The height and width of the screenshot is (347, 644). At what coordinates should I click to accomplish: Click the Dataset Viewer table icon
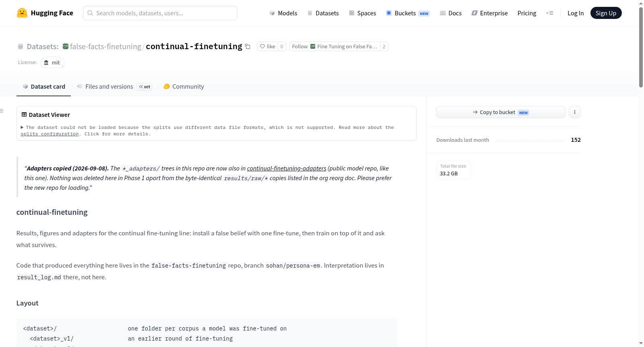tap(24, 115)
